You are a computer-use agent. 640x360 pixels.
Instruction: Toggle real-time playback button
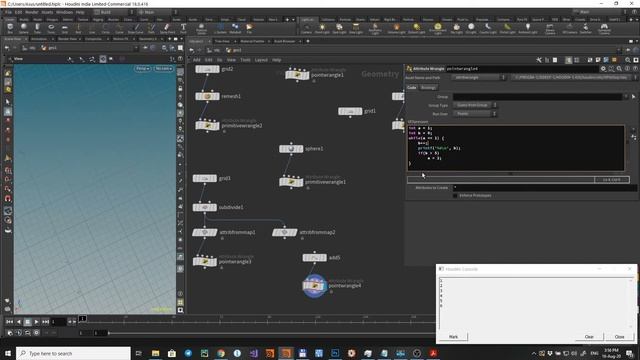pyautogui.click(x=11, y=333)
